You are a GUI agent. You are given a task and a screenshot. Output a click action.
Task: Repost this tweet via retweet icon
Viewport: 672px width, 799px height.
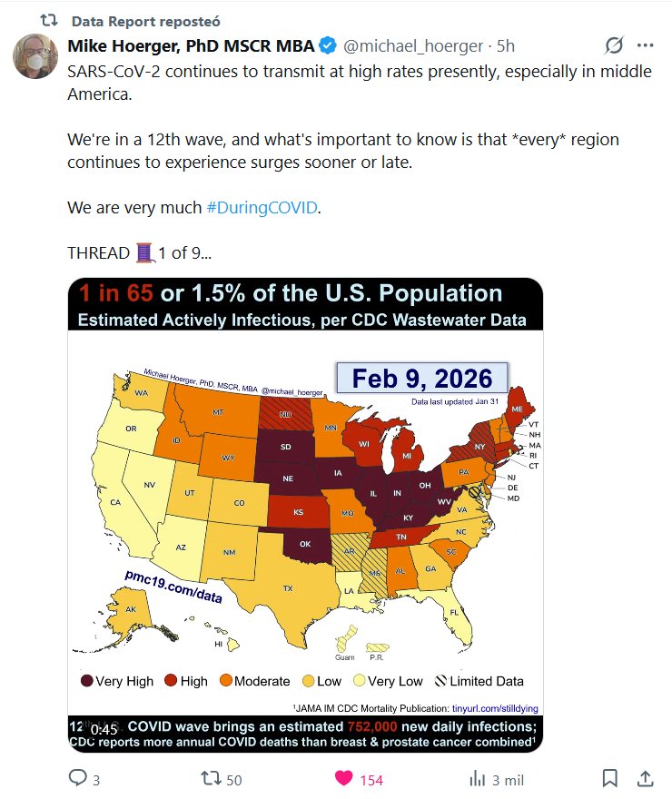pyautogui.click(x=209, y=778)
